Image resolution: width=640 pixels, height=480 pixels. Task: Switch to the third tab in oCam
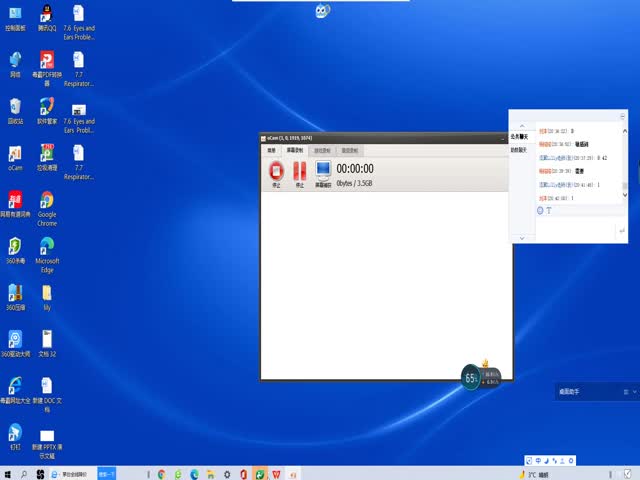click(x=322, y=150)
